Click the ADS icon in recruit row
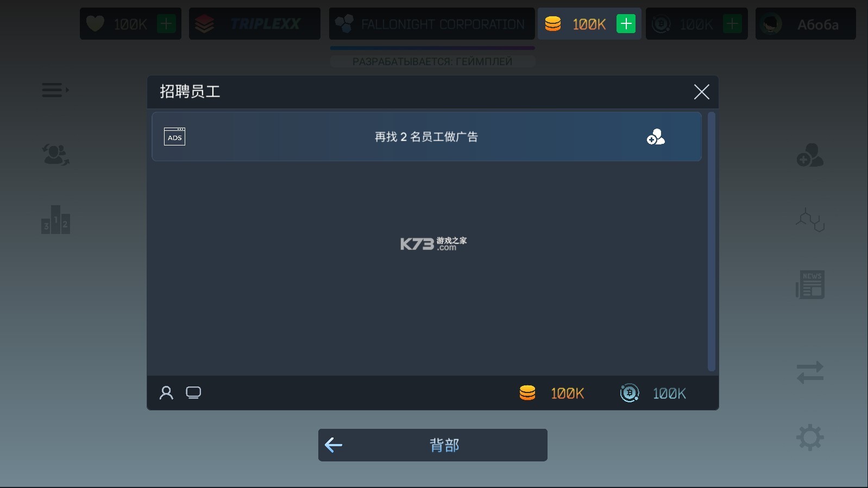This screenshot has width=868, height=488. [x=174, y=136]
